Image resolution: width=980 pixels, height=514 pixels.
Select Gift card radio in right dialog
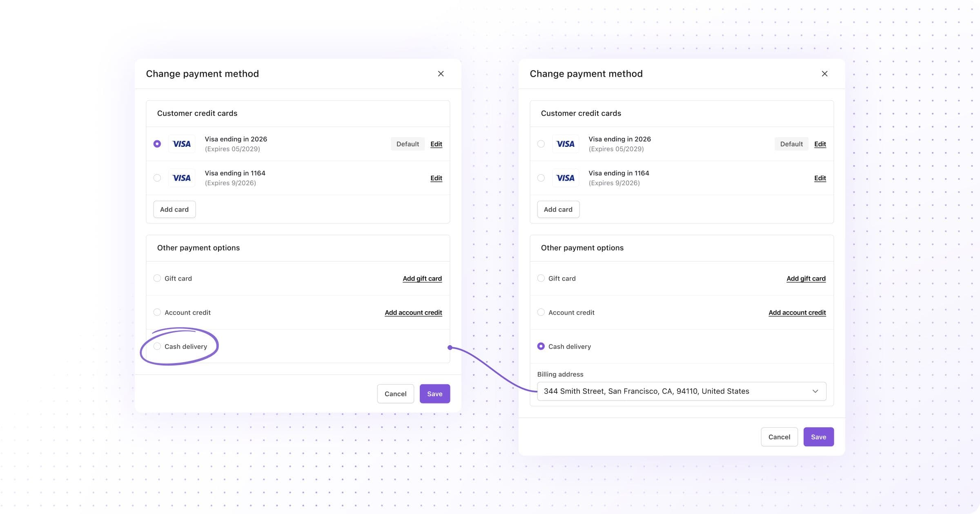click(541, 278)
